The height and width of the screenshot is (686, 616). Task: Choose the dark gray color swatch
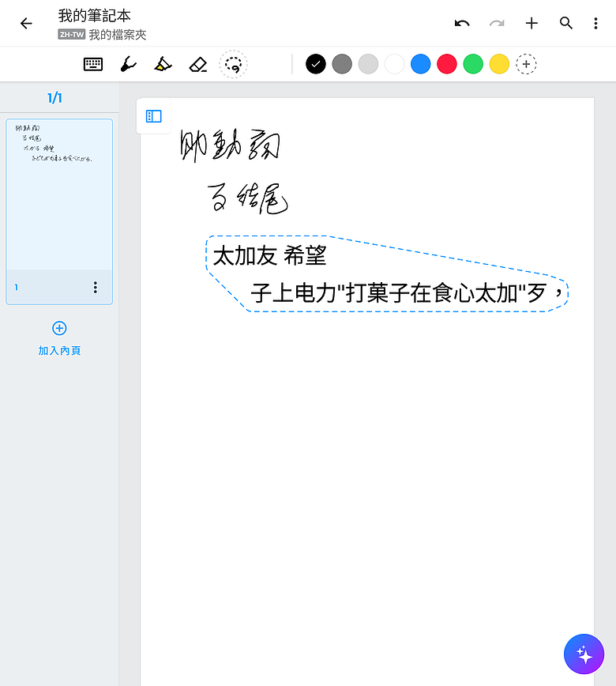342,64
